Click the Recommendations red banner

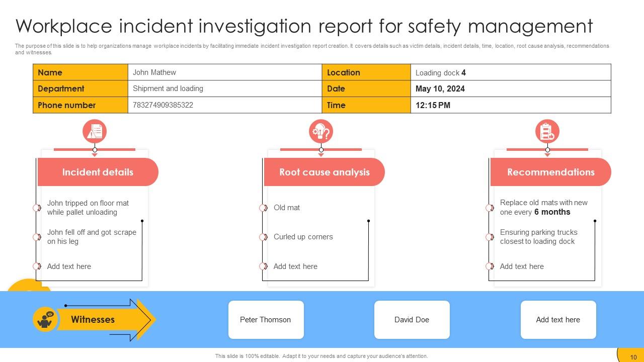pyautogui.click(x=550, y=172)
